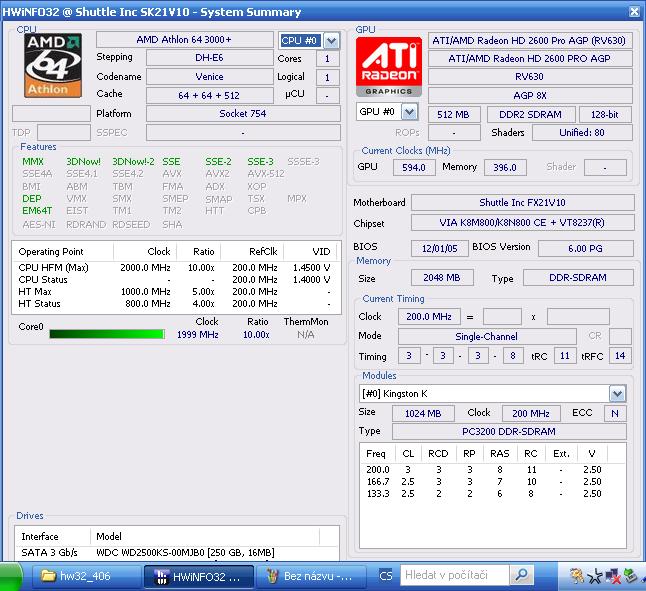The width and height of the screenshot is (646, 591).
Task: Click the VID column header
Action: click(x=310, y=252)
